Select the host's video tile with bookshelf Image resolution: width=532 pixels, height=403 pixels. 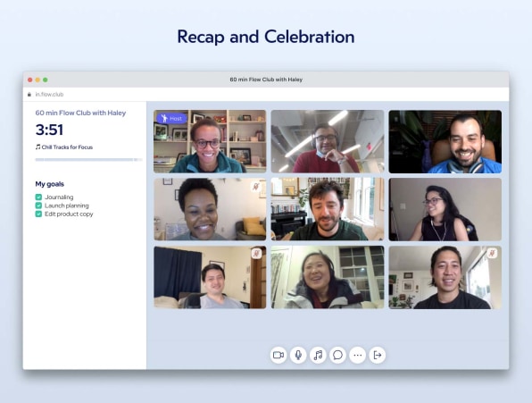click(210, 141)
